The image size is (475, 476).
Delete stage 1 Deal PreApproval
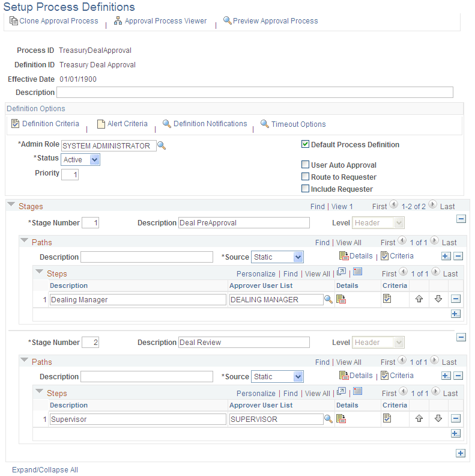tap(461, 219)
